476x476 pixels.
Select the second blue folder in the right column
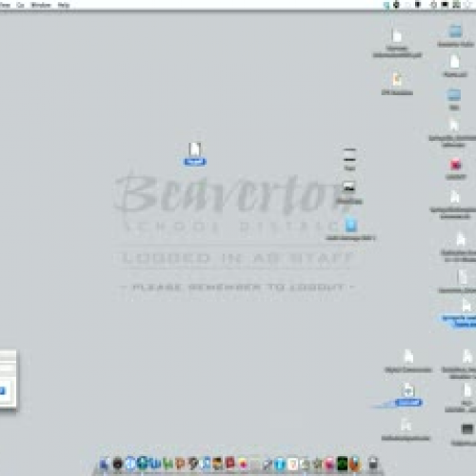pyautogui.click(x=454, y=95)
